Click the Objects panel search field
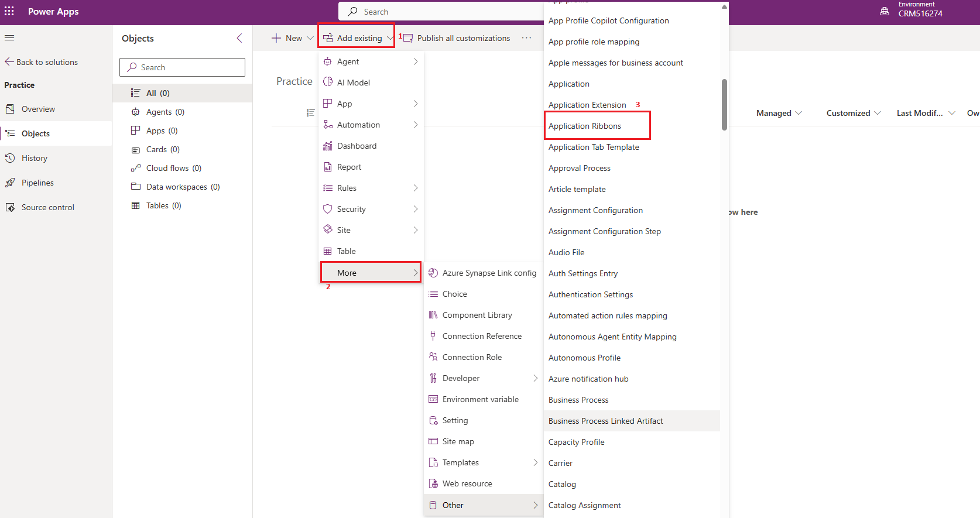Screen dimensions: 980x518 182,67
